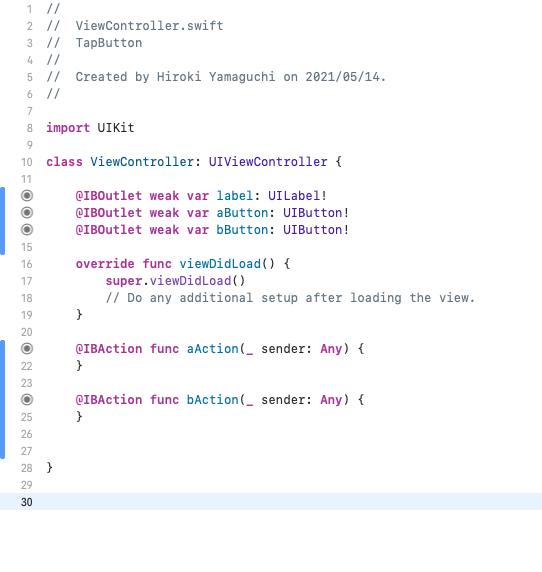Click the closing brace on line 22
The image size is (542, 572).
[79, 366]
